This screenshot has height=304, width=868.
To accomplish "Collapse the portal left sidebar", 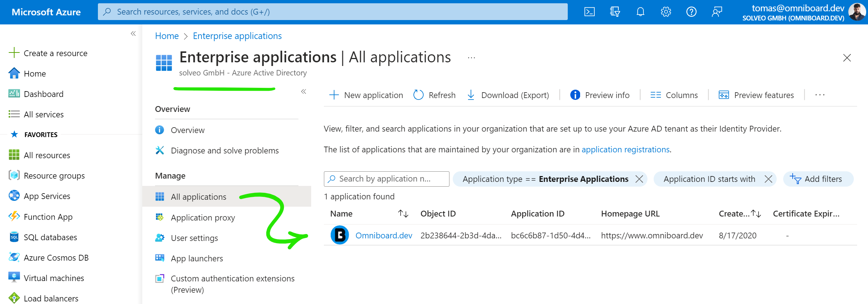I will [133, 34].
